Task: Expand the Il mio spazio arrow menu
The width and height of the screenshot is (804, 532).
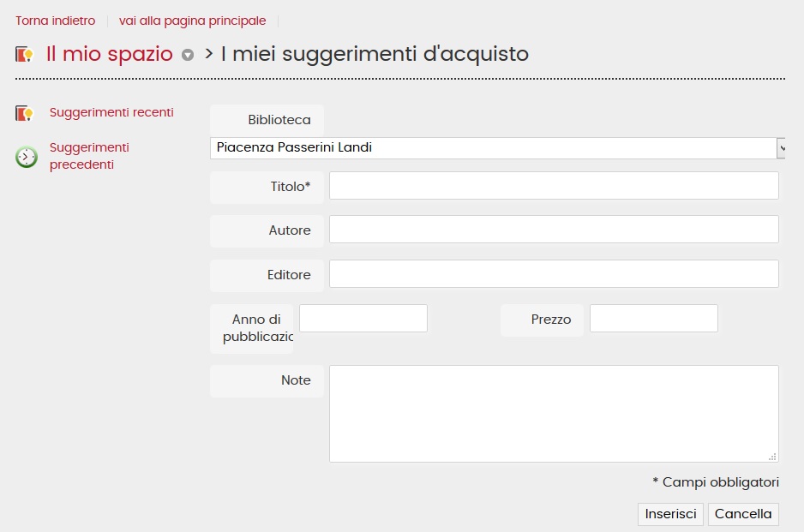Action: 188,56
